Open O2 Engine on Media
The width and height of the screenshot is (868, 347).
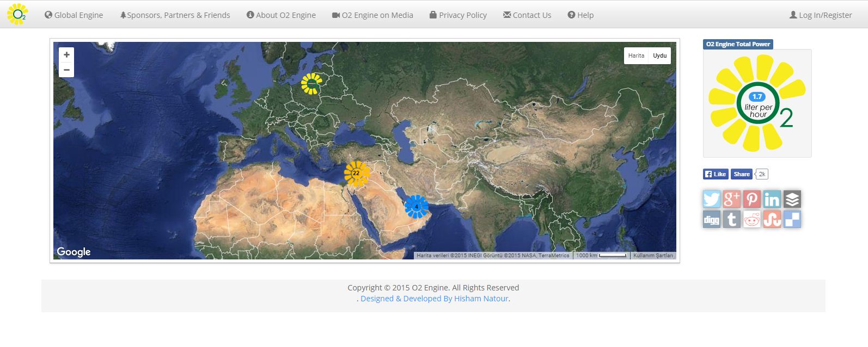tap(372, 15)
